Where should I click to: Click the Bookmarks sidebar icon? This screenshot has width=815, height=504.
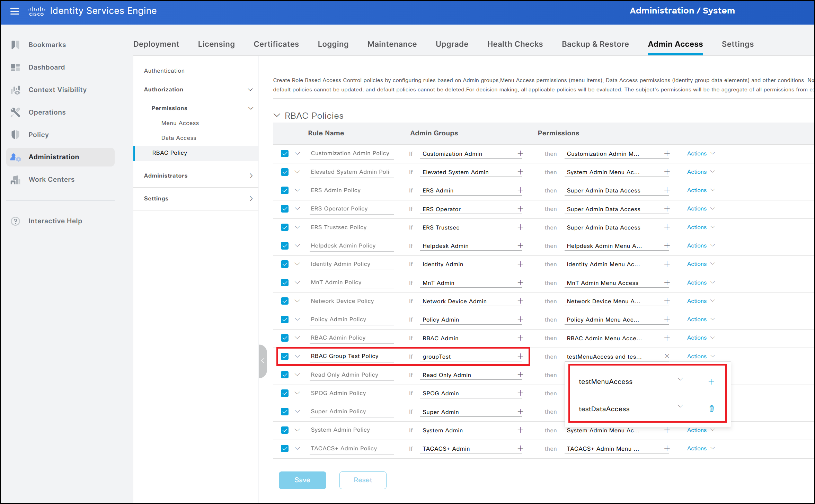click(15, 45)
